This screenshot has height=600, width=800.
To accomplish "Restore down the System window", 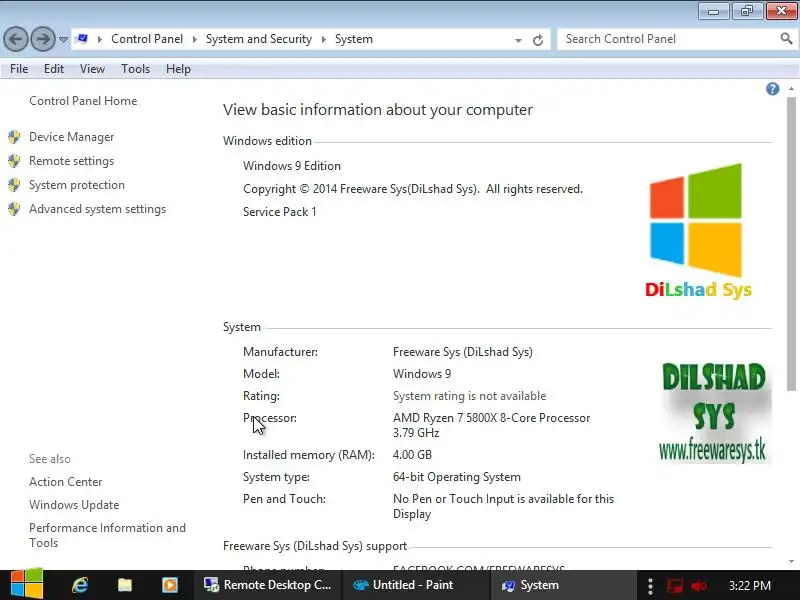I will (x=747, y=11).
